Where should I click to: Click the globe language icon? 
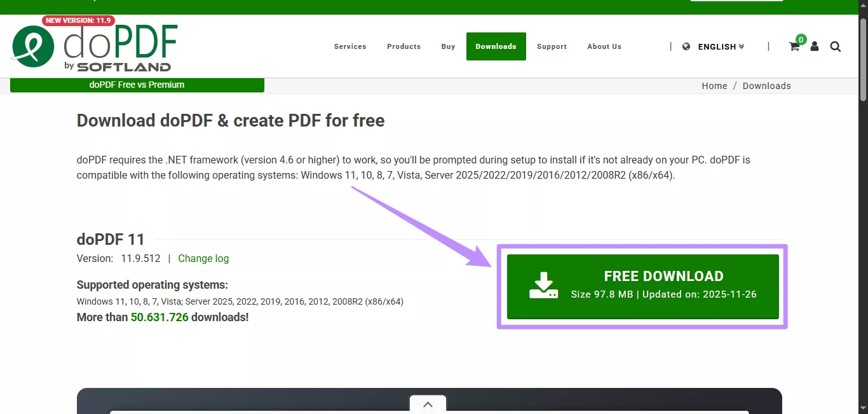pos(686,46)
